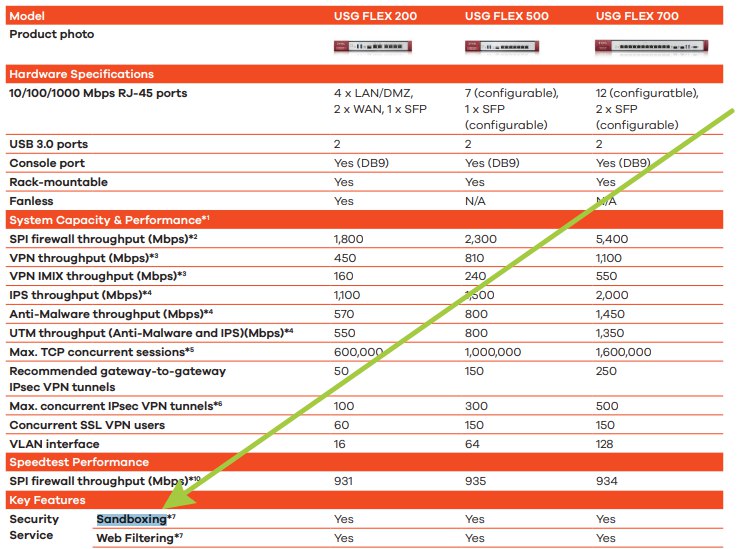Screen dimensions: 749x549
Task: Select the '16' VLAN interface value
Action: (340, 444)
